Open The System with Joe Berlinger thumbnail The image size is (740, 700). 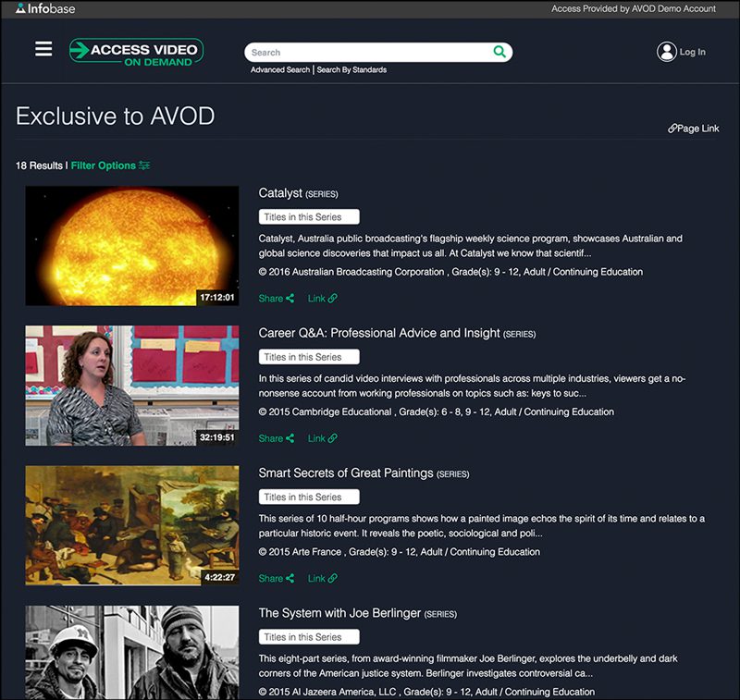click(x=132, y=652)
